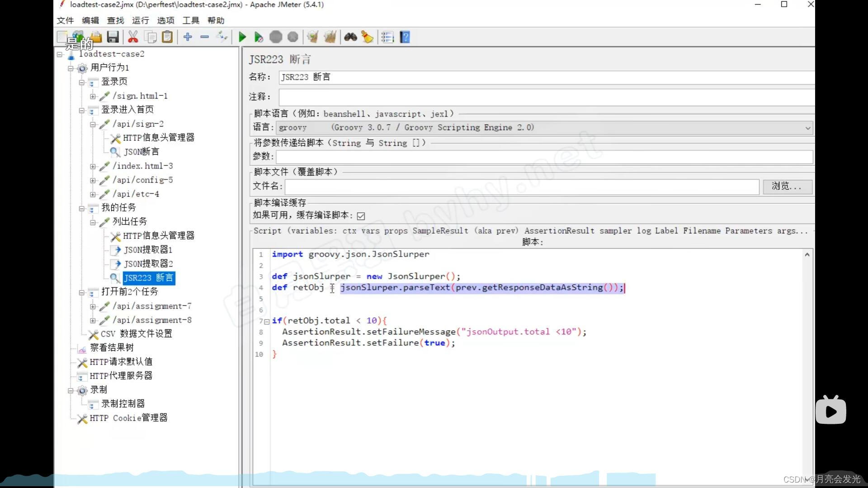This screenshot has width=868, height=488.
Task: Select the 打开前2个任务 controller
Action: point(130,292)
